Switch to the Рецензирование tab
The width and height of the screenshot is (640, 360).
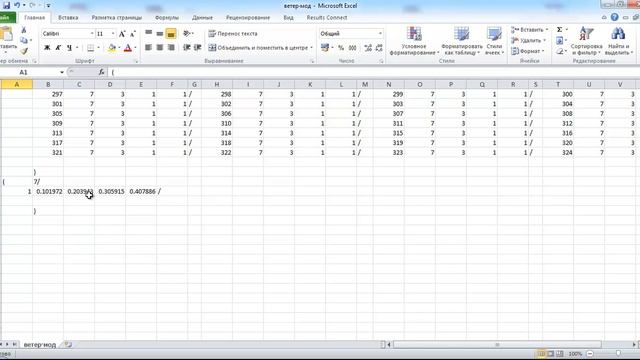(x=248, y=18)
